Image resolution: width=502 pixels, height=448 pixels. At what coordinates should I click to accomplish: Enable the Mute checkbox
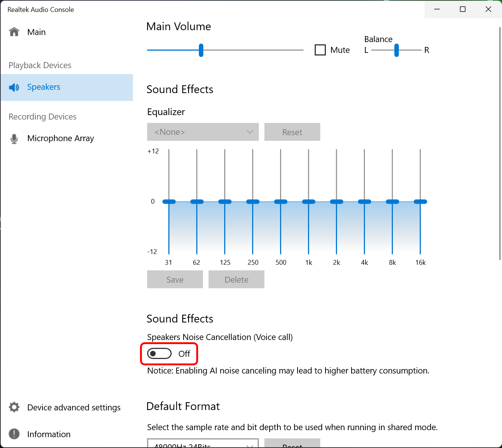pyautogui.click(x=320, y=50)
